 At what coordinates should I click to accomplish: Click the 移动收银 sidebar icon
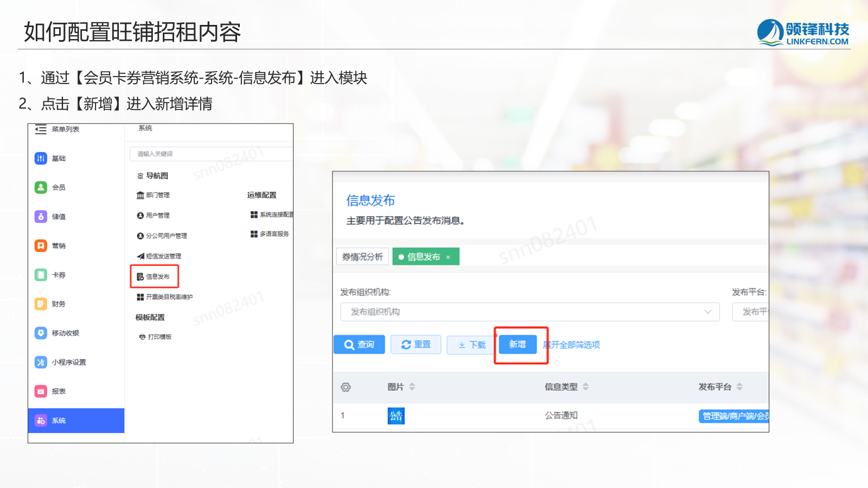41,333
